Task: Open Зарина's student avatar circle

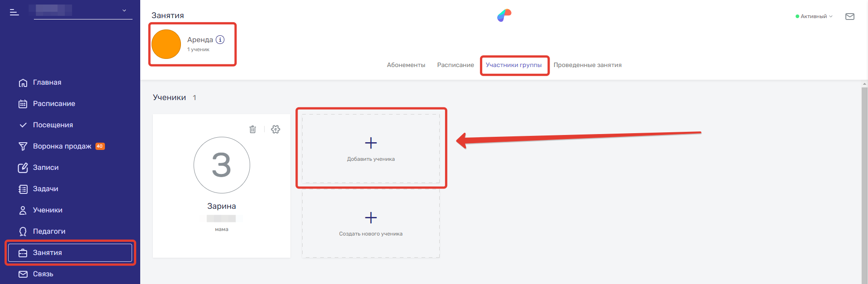Action: [x=222, y=165]
